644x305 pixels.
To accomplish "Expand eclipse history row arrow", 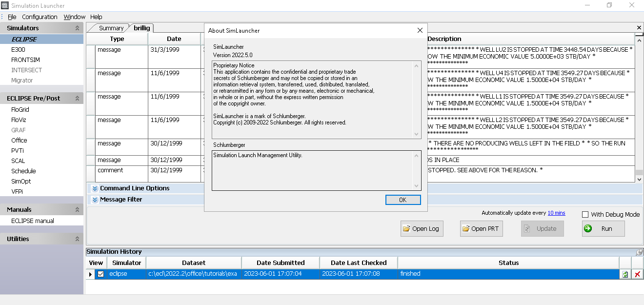I will coord(90,274).
